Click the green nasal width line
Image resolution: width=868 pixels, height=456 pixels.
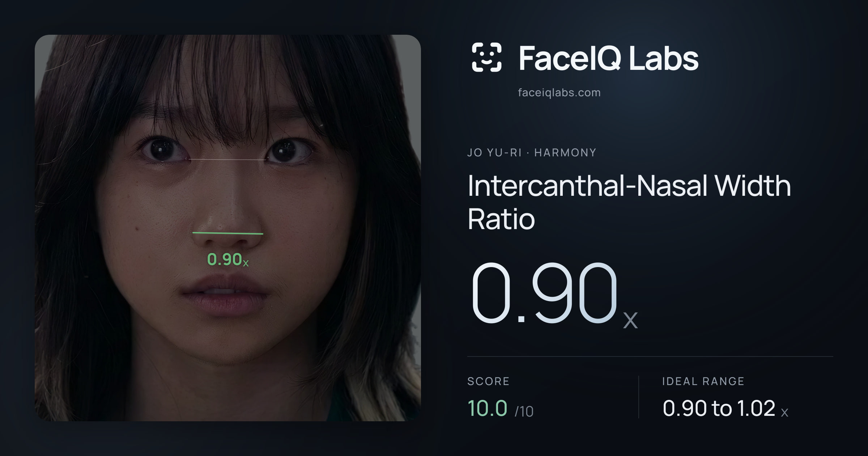coord(228,233)
